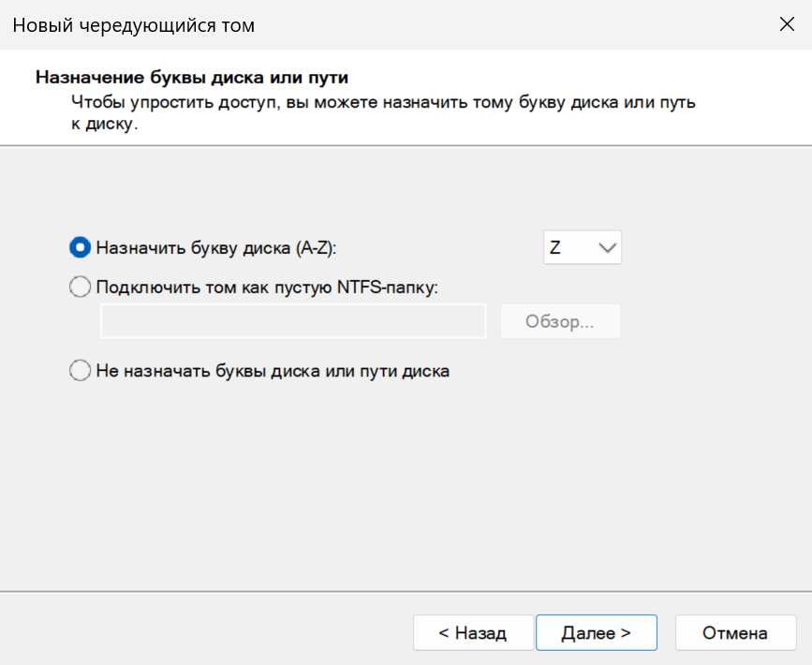Open the drive letter dropdown showing Z
The width and height of the screenshot is (812, 665).
click(582, 248)
